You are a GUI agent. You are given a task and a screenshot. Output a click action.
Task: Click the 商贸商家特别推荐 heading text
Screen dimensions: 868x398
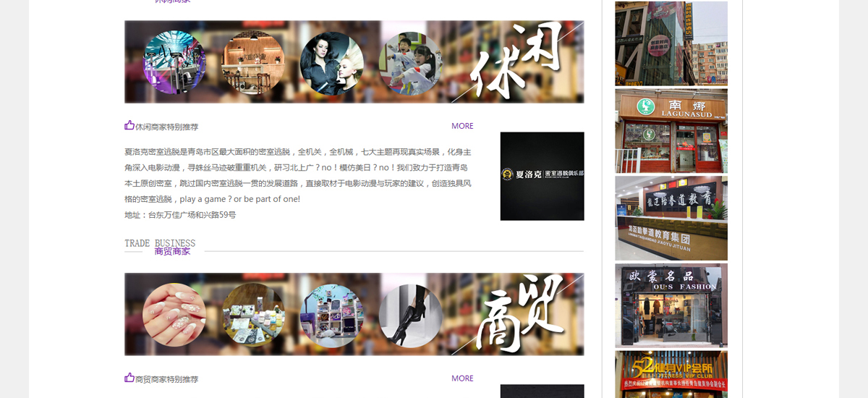click(x=166, y=379)
